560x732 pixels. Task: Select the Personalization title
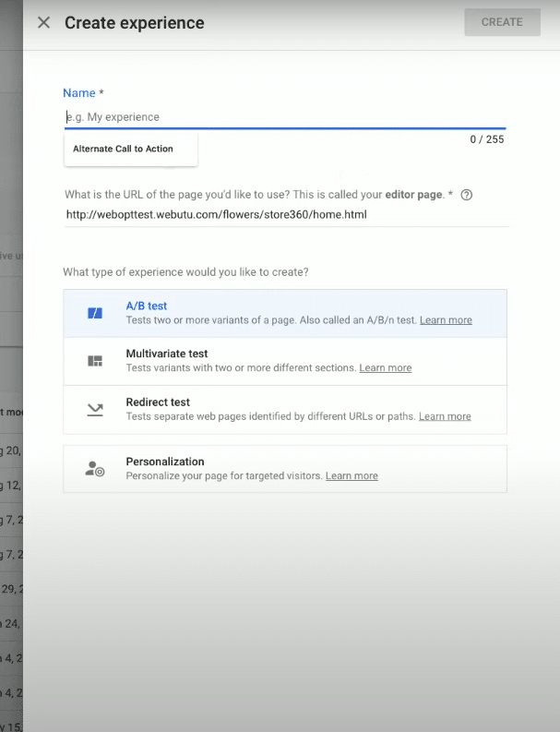[x=165, y=462]
